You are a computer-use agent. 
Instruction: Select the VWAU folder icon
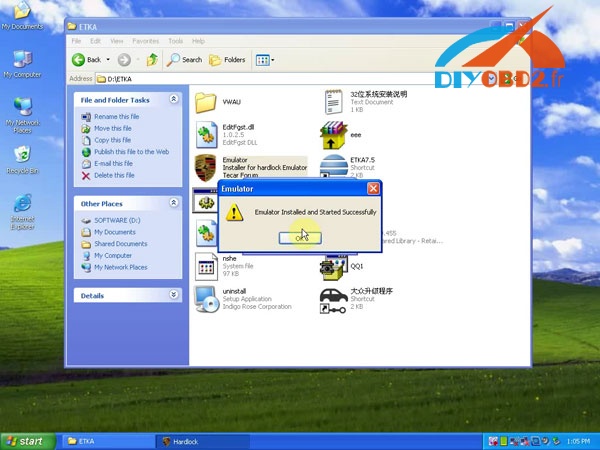[205, 103]
